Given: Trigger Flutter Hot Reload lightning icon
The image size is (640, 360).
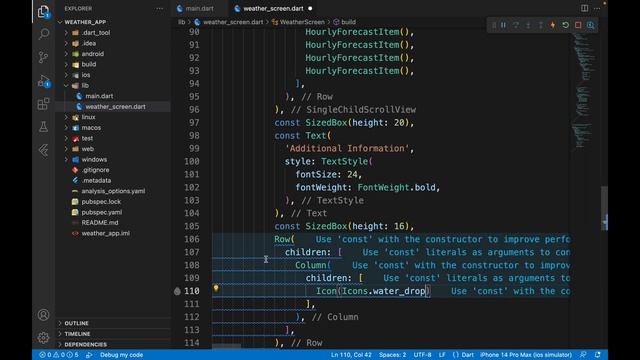Looking at the screenshot, I should point(553,25).
